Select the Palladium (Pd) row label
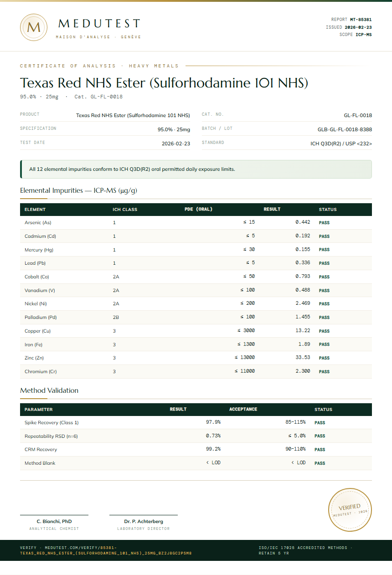The image size is (392, 575). (41, 318)
